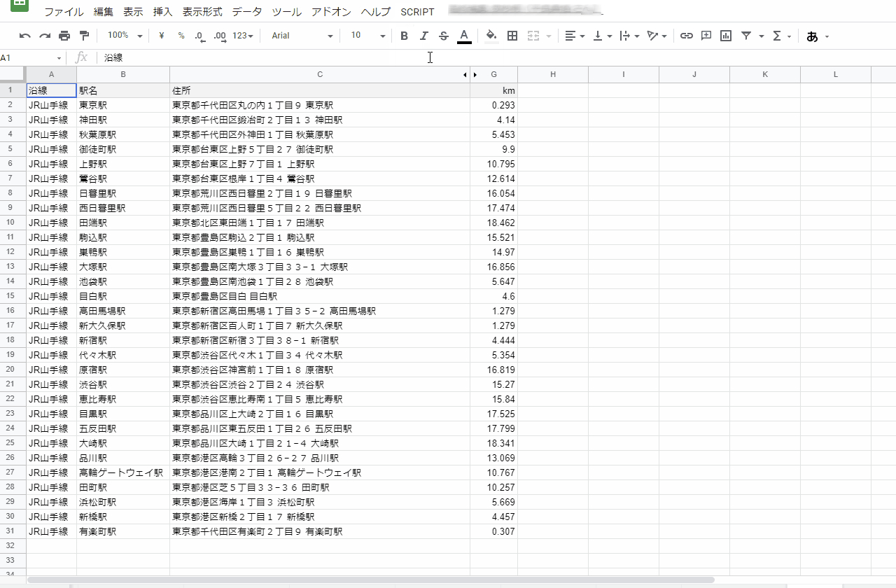Screen dimensions: 896x588
Task: Select cell containing 東京駅 in column B
Action: pyautogui.click(x=123, y=105)
